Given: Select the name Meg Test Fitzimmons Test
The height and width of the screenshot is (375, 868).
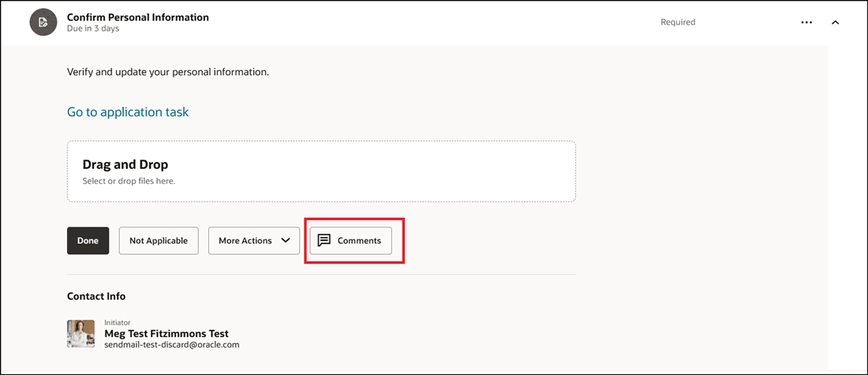Looking at the screenshot, I should tap(166, 333).
